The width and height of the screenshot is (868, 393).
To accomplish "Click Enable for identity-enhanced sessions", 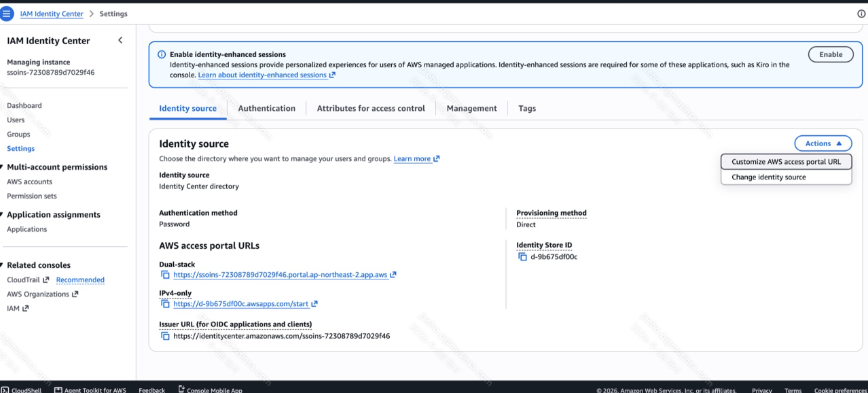I will coord(831,54).
